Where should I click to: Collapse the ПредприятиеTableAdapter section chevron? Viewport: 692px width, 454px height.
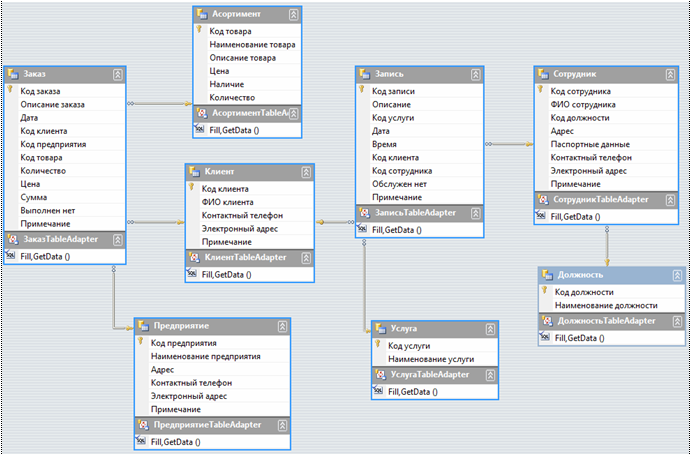(282, 425)
